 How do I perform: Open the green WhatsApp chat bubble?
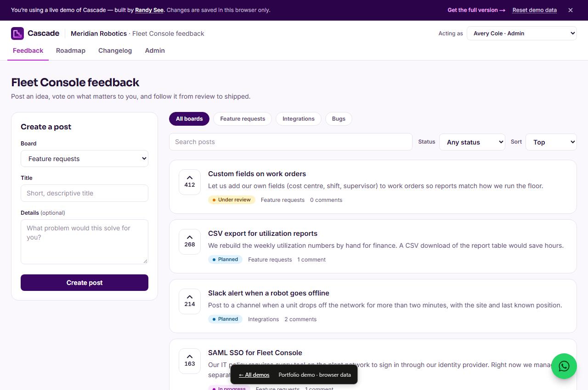tap(564, 366)
